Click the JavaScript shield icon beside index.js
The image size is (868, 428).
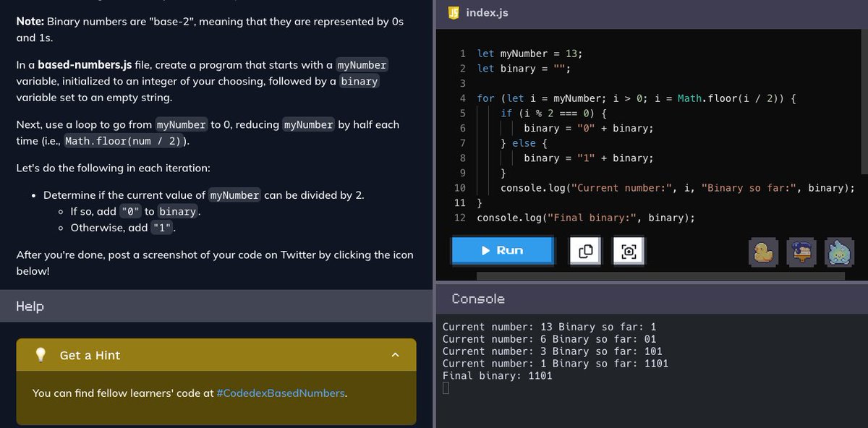click(x=454, y=12)
